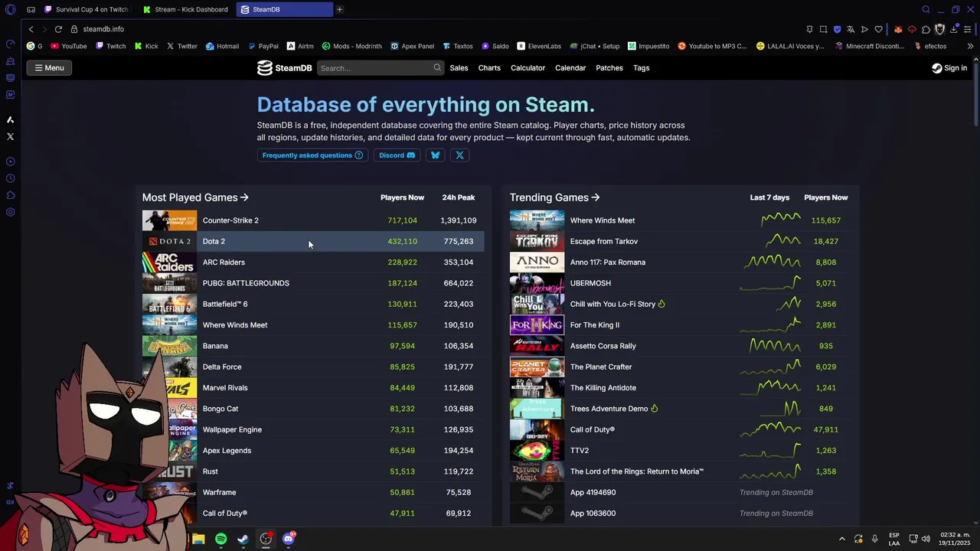This screenshot has width=980, height=551.
Task: Open browser tab search magnifier
Action: [x=926, y=9]
